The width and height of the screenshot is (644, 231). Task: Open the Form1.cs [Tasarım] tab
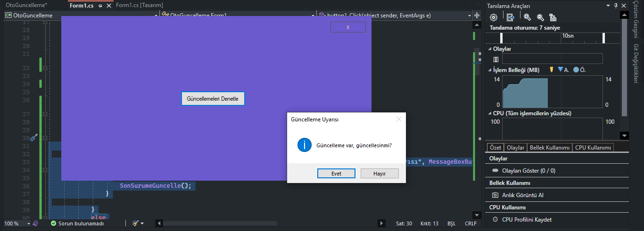[140, 5]
